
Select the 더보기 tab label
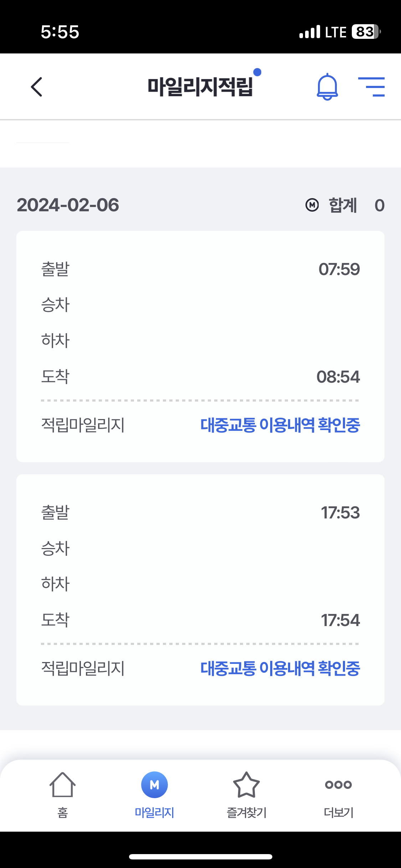[x=339, y=813]
